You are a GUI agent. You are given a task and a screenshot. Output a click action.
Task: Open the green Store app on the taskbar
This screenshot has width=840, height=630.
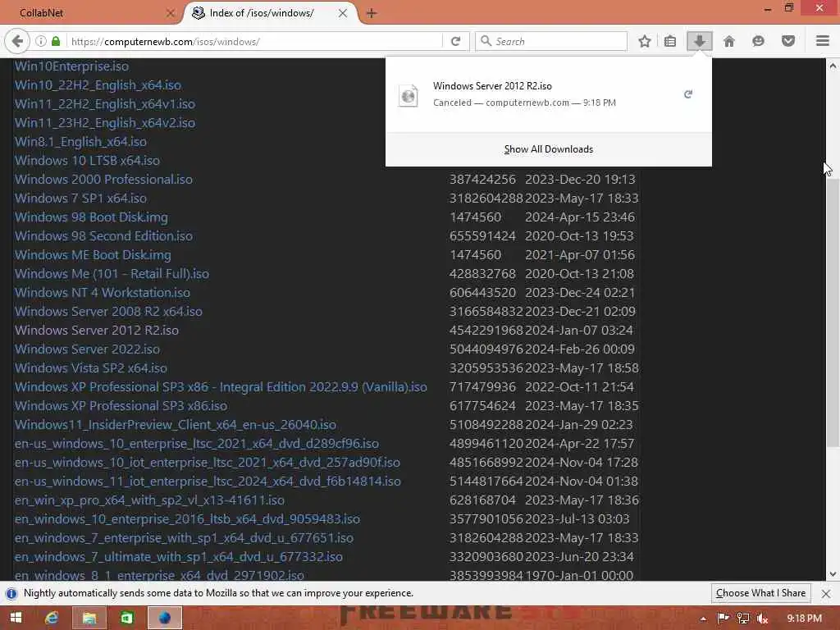tap(126, 618)
